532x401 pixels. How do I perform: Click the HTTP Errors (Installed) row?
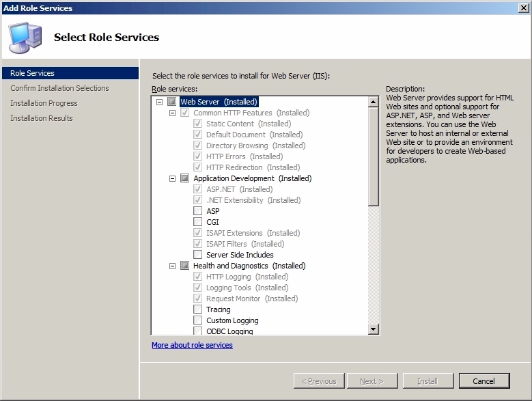click(x=244, y=156)
